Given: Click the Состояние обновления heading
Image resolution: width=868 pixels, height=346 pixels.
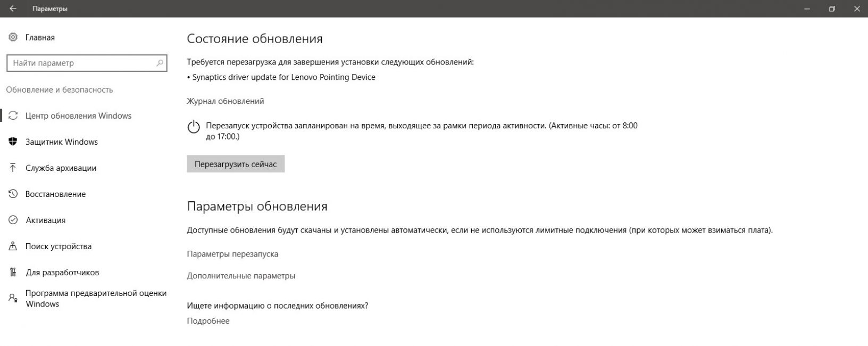Looking at the screenshot, I should click(255, 39).
